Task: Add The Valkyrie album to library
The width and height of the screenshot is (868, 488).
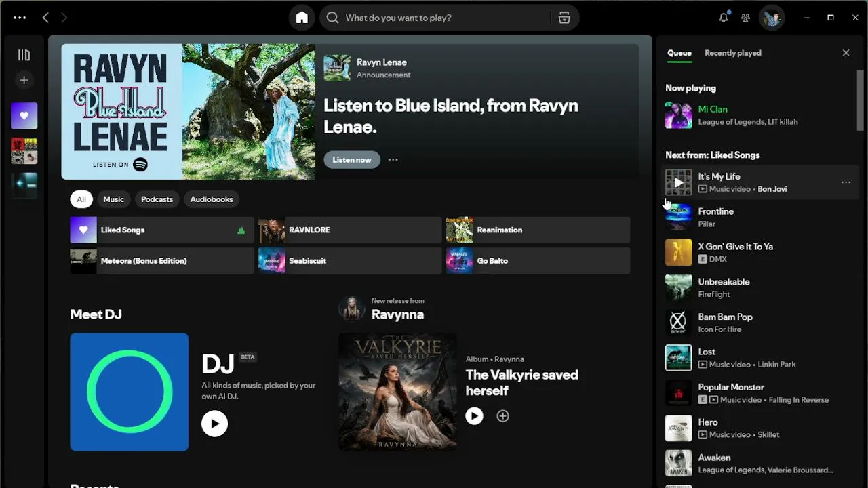Action: (502, 416)
